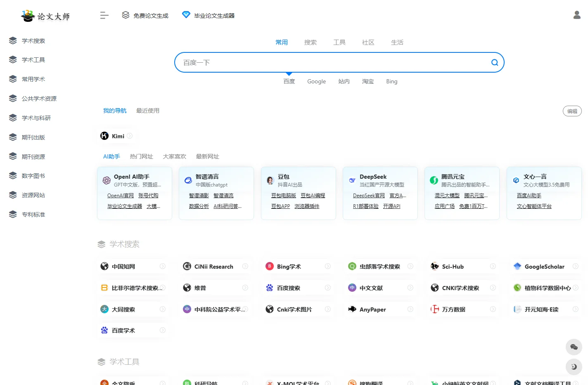Open the user account avatar icon
This screenshot has height=385, width=588.
(577, 15)
